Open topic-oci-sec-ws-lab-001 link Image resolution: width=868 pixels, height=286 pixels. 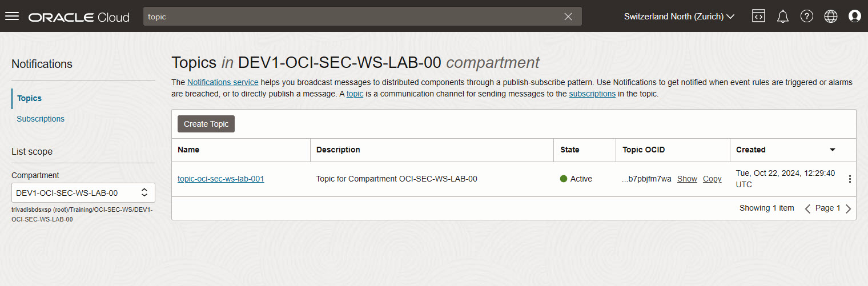click(221, 179)
